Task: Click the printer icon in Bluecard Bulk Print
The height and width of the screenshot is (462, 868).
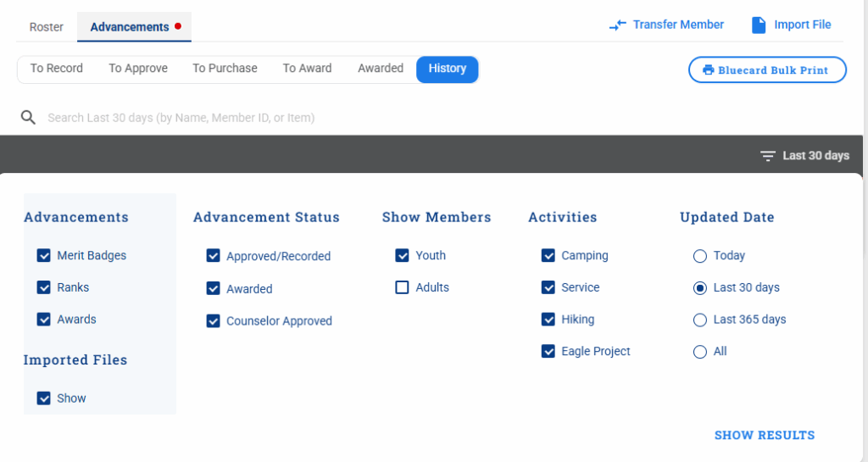Action: (708, 70)
